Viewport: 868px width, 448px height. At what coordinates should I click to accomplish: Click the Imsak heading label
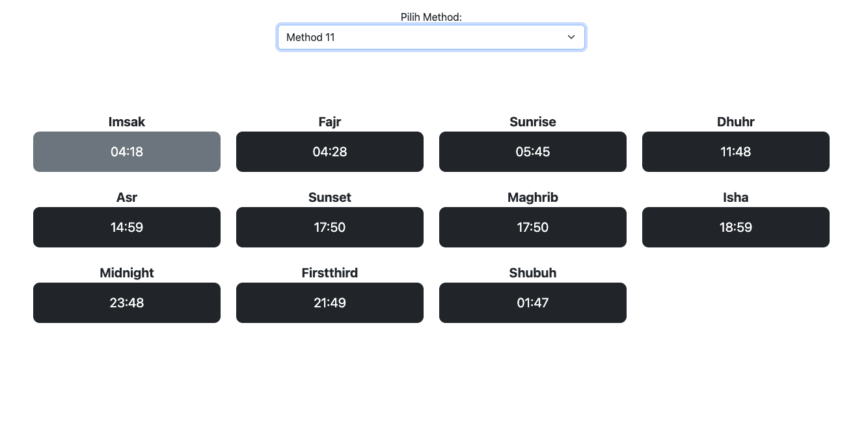pos(127,122)
